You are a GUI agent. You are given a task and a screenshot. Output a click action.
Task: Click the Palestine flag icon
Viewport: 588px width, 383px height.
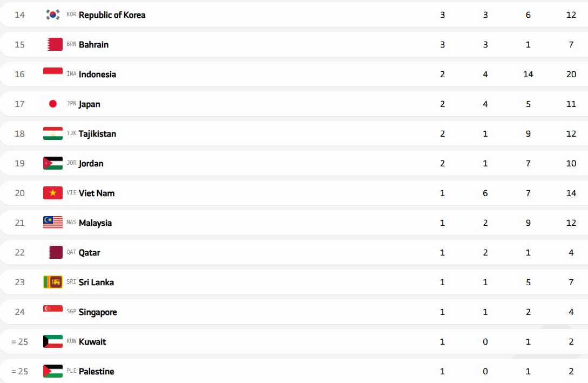[53, 372]
